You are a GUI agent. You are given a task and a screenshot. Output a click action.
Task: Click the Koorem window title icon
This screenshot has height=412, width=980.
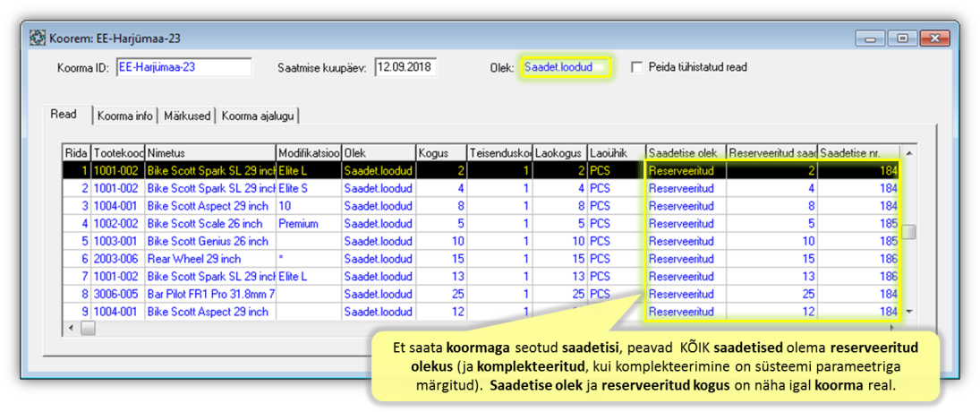pos(38,39)
